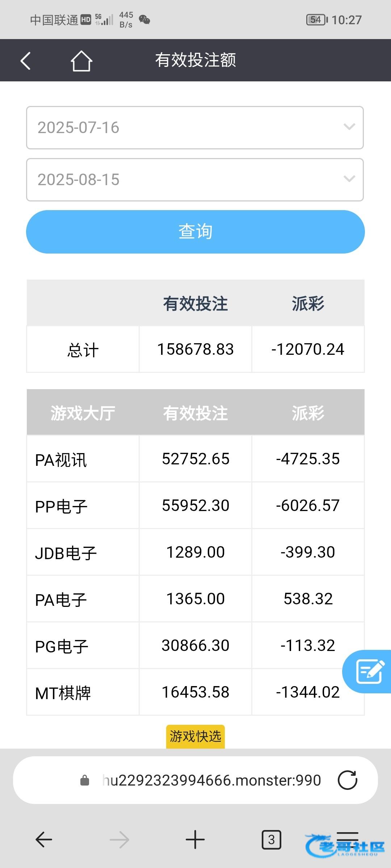The width and height of the screenshot is (391, 868).
Task: Tap the padlock site security icon
Action: 85,780
